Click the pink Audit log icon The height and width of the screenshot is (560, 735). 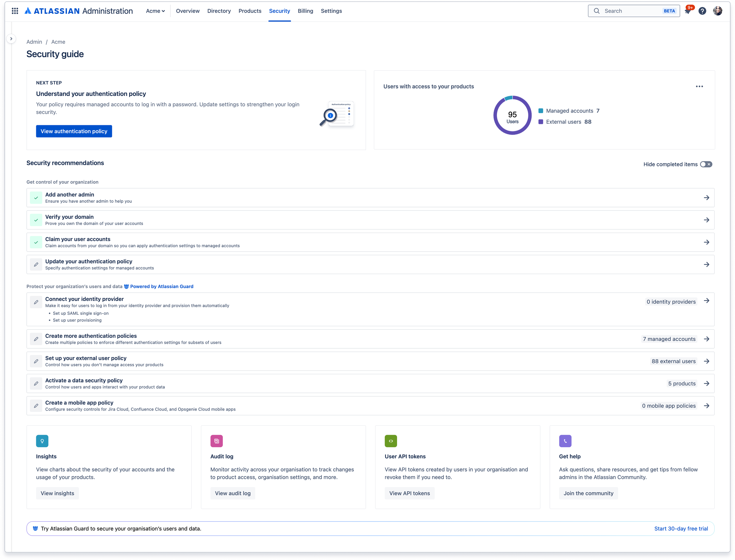(x=216, y=441)
